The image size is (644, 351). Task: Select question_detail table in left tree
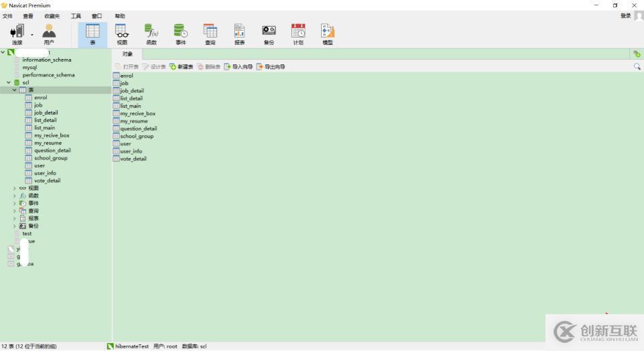click(52, 151)
